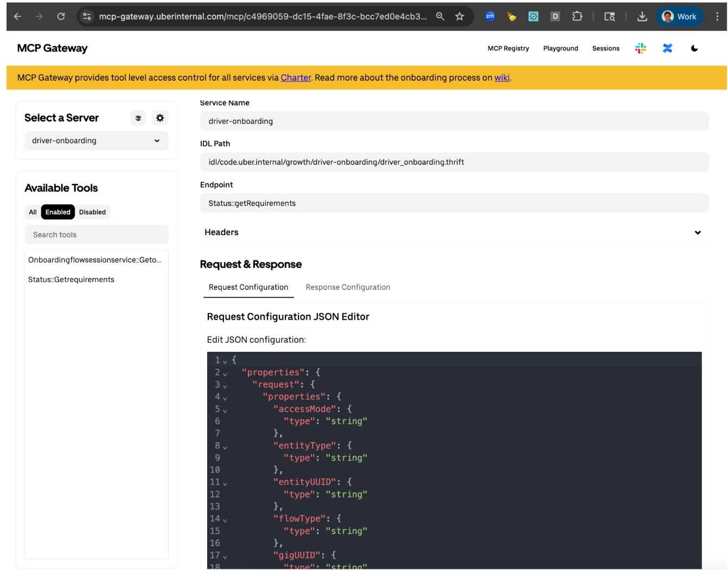The image size is (728, 570).
Task: Collapse the fold arrow on line 2
Action: [225, 373]
